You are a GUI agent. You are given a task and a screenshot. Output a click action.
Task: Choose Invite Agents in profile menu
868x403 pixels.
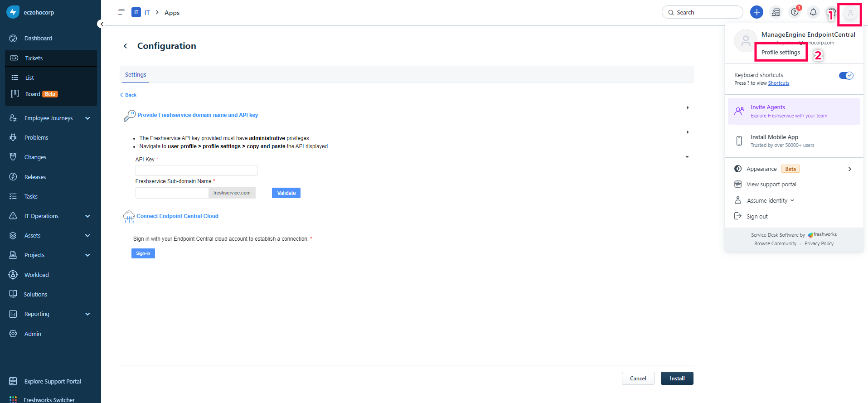pos(794,111)
